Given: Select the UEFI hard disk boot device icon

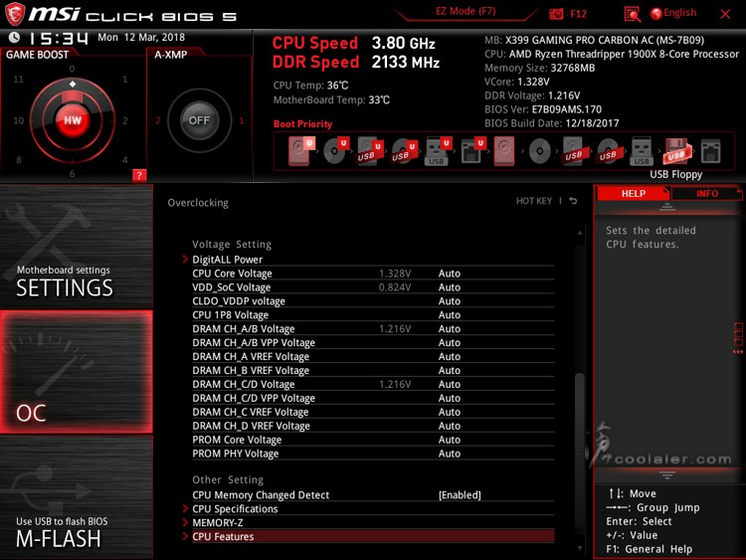Looking at the screenshot, I should pos(301,151).
